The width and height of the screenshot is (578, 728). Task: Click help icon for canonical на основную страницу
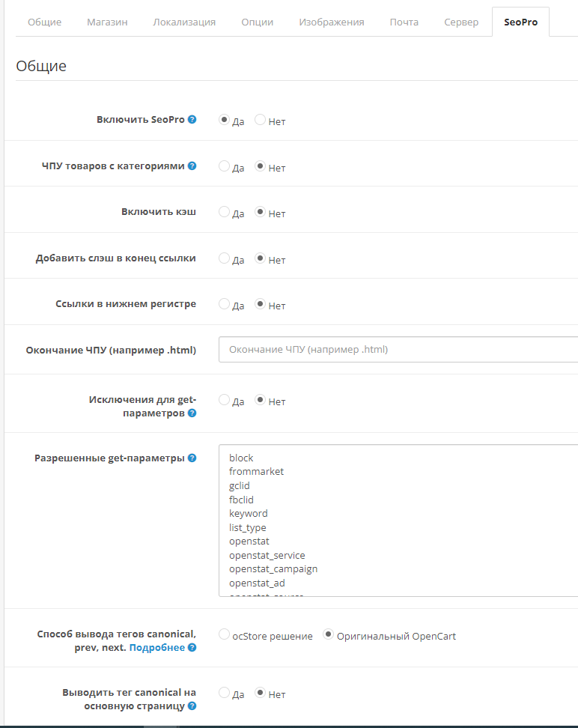point(192,706)
